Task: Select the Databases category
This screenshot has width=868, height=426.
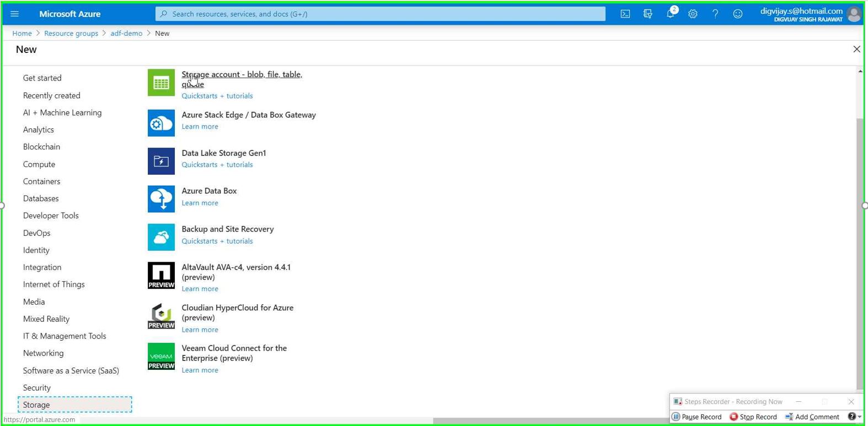Action: coord(41,198)
